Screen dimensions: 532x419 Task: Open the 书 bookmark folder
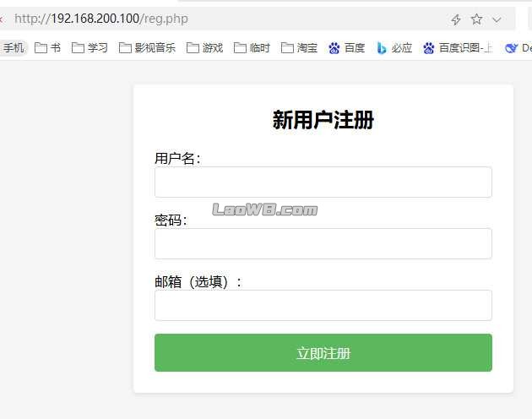48,48
